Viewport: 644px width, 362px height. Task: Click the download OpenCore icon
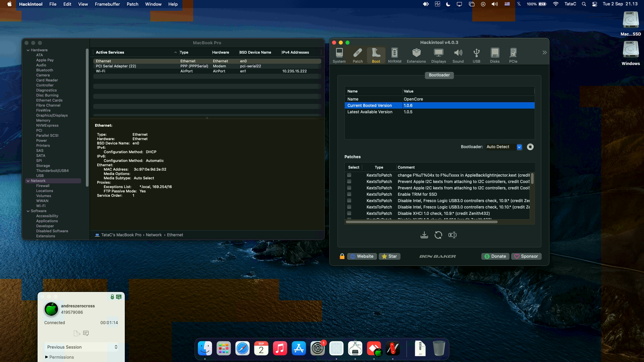coord(424,235)
